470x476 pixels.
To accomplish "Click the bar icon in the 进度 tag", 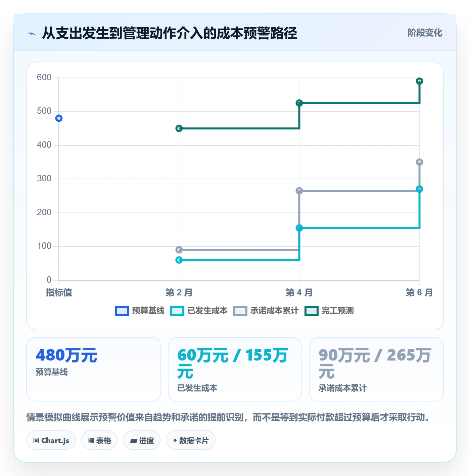I will [134, 441].
